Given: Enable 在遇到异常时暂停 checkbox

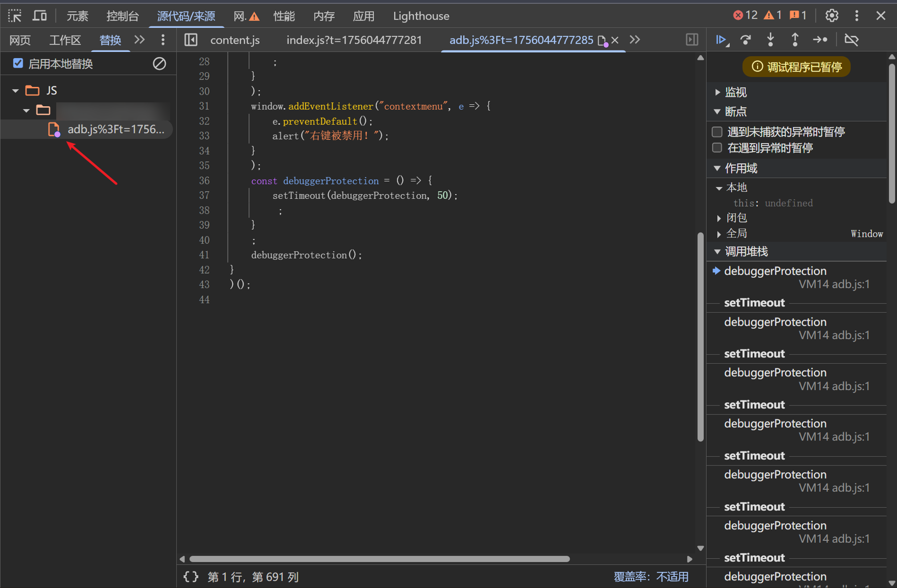Looking at the screenshot, I should click(717, 148).
